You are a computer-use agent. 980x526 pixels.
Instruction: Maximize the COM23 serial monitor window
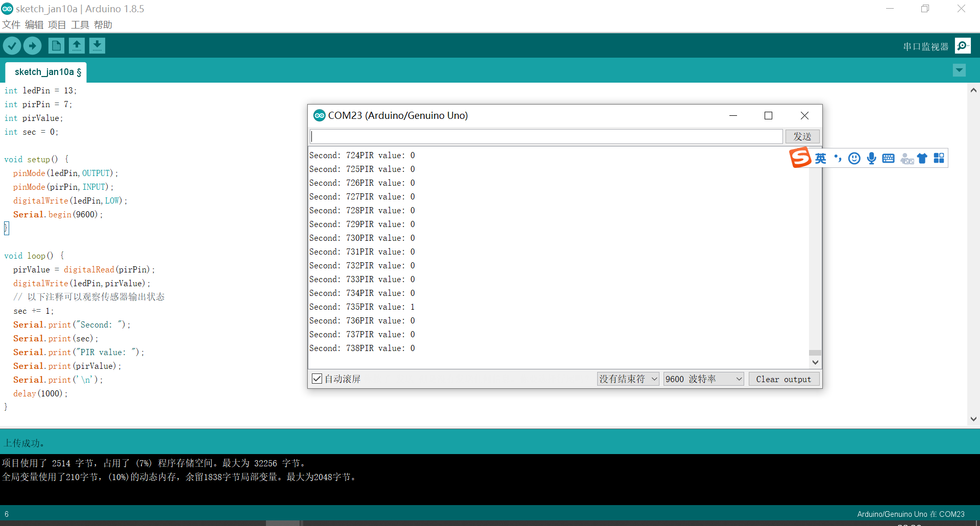pos(768,116)
